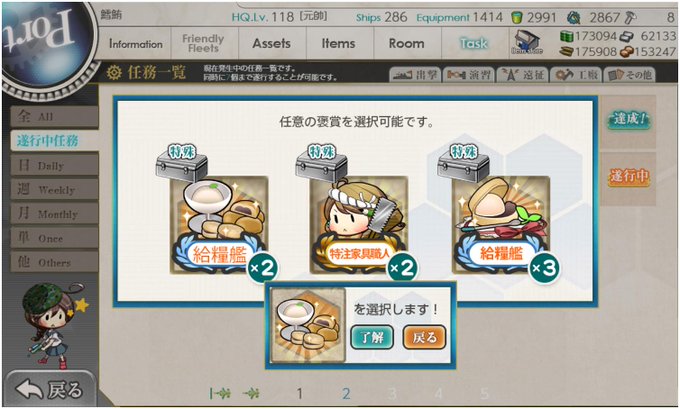Filter quests by Weekly
Screen dimensions: 680x409
point(54,190)
